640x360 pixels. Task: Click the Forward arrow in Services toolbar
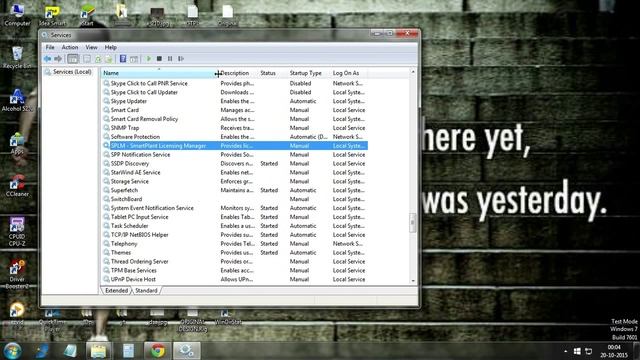tap(58, 59)
